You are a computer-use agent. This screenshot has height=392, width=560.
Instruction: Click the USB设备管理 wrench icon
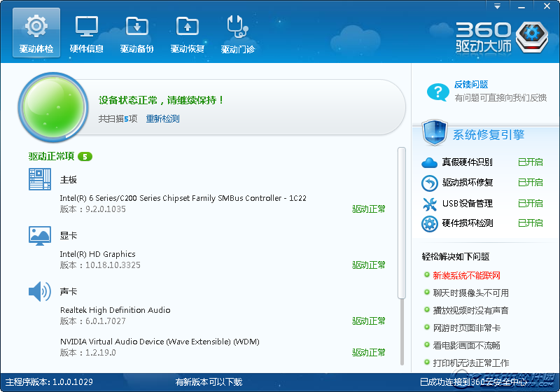[429, 204]
